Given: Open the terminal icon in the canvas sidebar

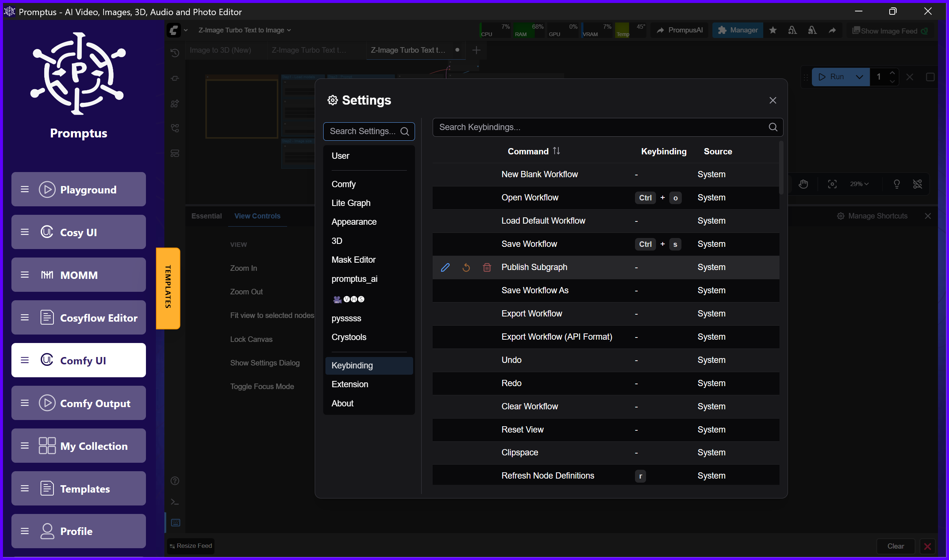Looking at the screenshot, I should [x=175, y=502].
